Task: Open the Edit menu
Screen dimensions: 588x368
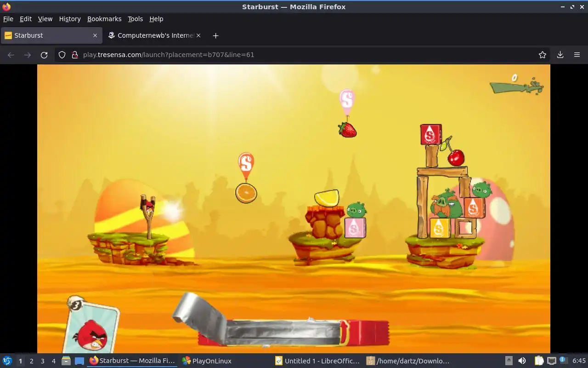Action: coord(26,19)
